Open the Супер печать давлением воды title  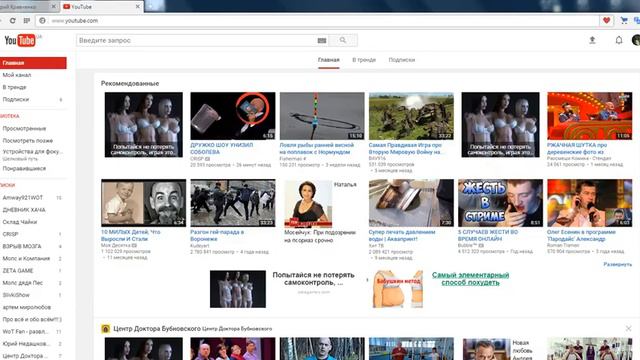tap(402, 235)
